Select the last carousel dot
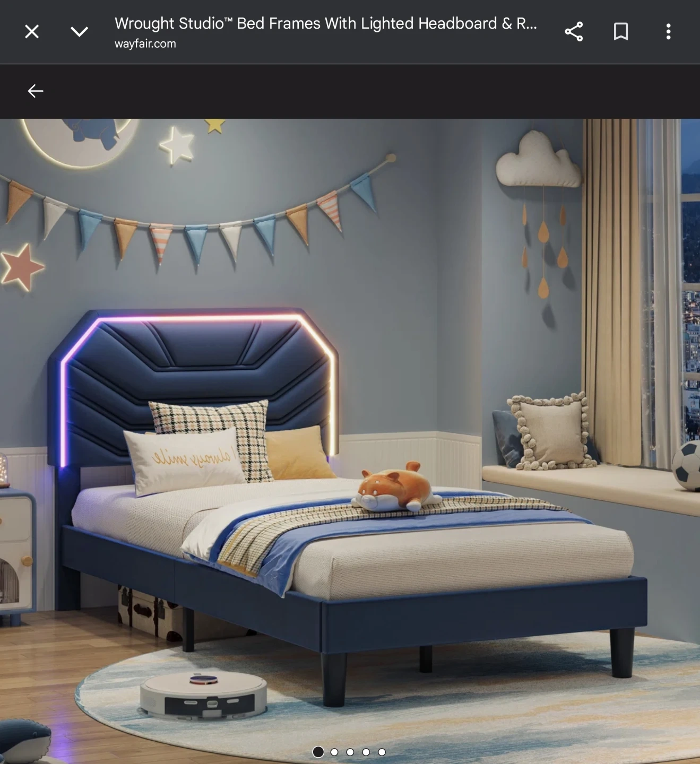 tap(382, 752)
